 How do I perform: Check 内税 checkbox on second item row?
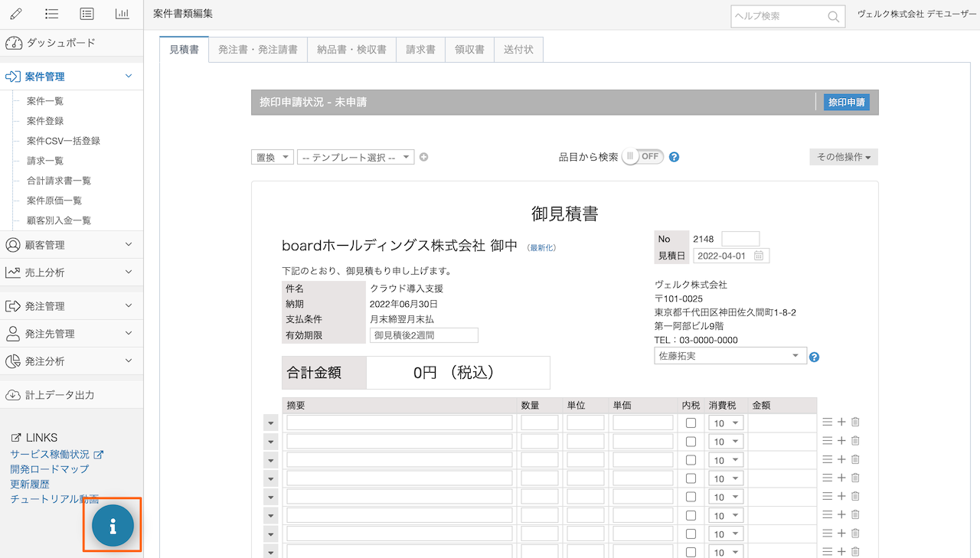pyautogui.click(x=691, y=442)
